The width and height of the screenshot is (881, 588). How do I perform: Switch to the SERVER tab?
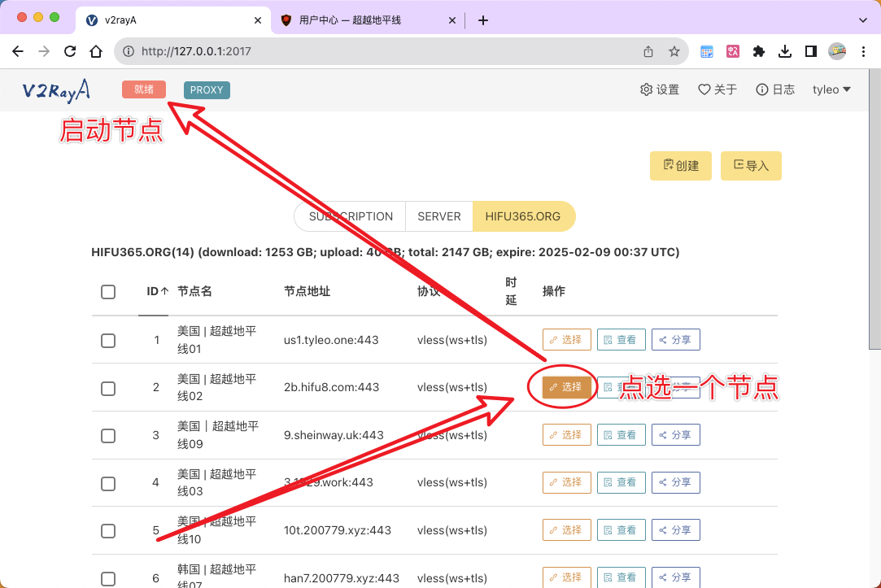pos(439,216)
